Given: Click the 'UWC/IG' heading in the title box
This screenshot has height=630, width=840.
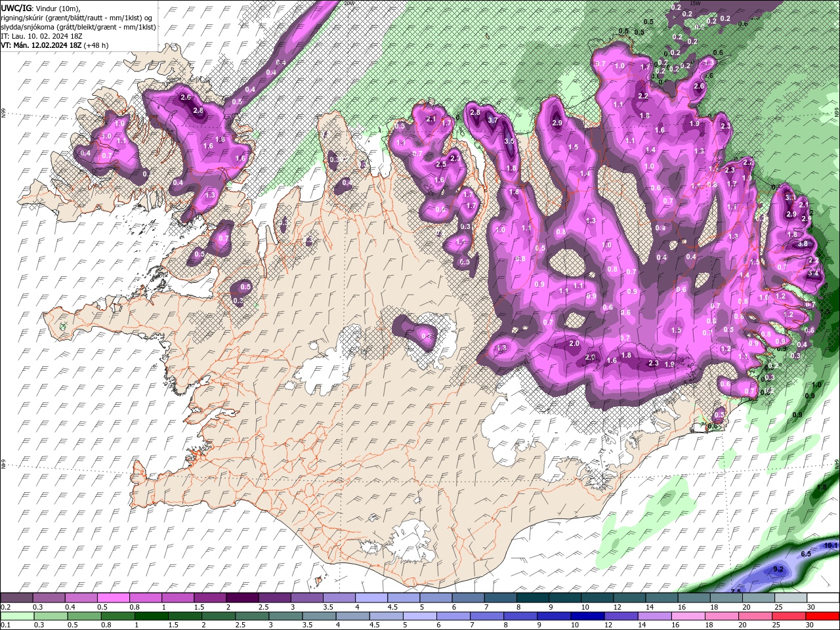Looking at the screenshot, I should (16, 9).
